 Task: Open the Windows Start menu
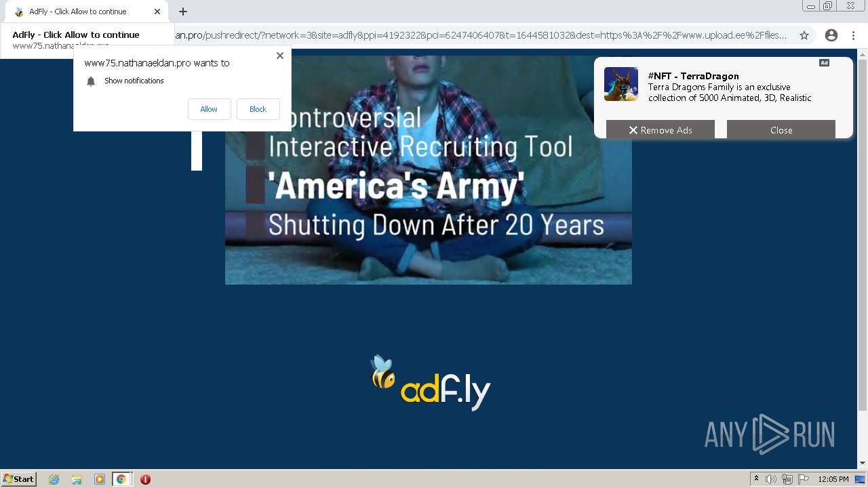(19, 479)
